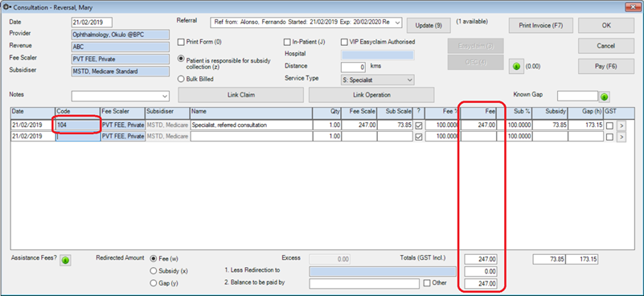Image resolution: width=644 pixels, height=296 pixels.
Task: Tick the Print Form (0) checkbox
Action: tap(181, 42)
